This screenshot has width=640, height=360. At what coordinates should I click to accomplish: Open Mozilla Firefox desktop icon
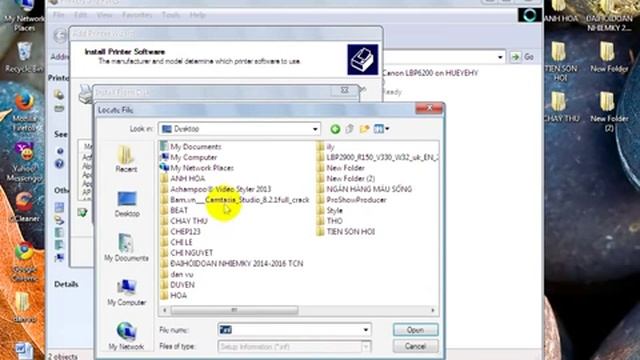[x=24, y=111]
